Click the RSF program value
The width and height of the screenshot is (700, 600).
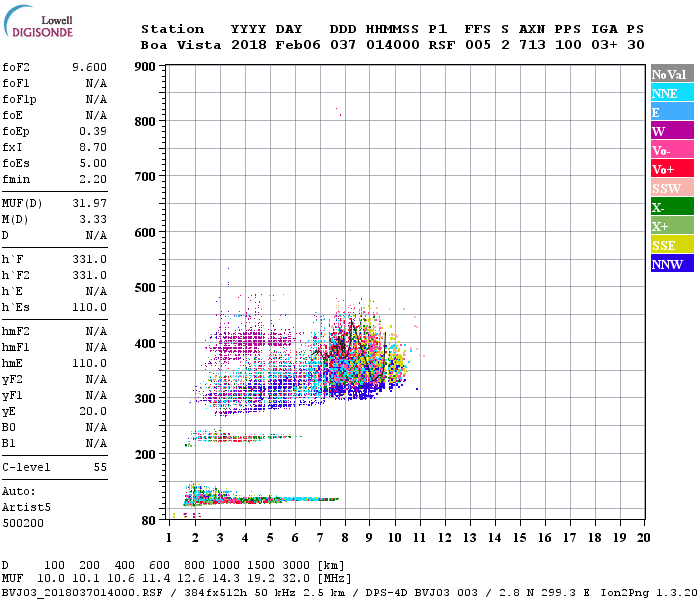[x=442, y=45]
